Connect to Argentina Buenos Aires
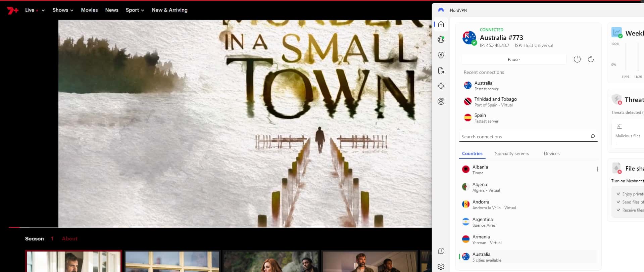 pos(528,222)
